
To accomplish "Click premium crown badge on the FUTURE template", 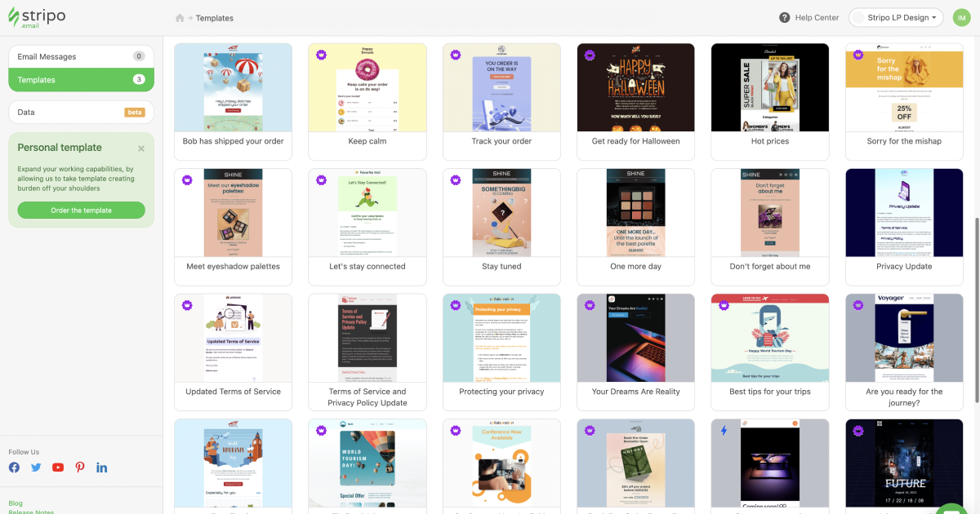I will pos(857,431).
